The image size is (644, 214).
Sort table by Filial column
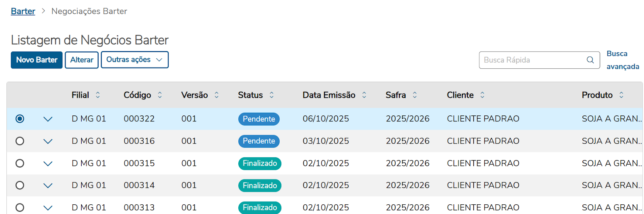click(98, 95)
